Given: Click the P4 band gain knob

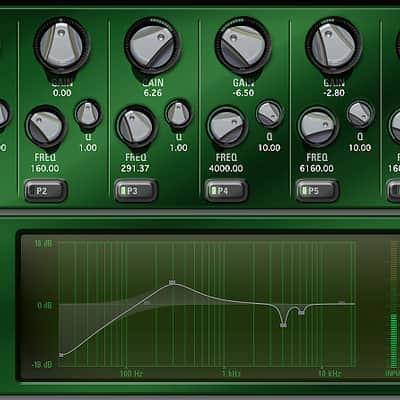Looking at the screenshot, I should click(x=243, y=45).
